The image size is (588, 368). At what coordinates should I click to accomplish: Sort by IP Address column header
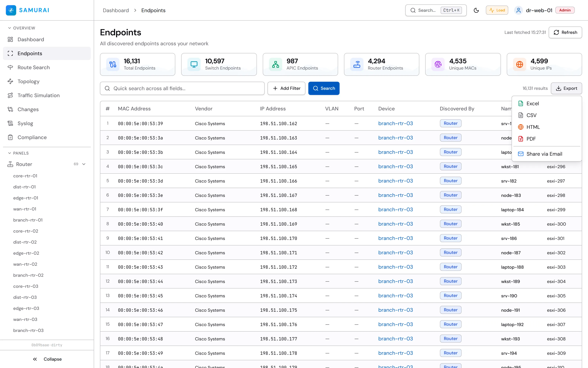(x=273, y=109)
